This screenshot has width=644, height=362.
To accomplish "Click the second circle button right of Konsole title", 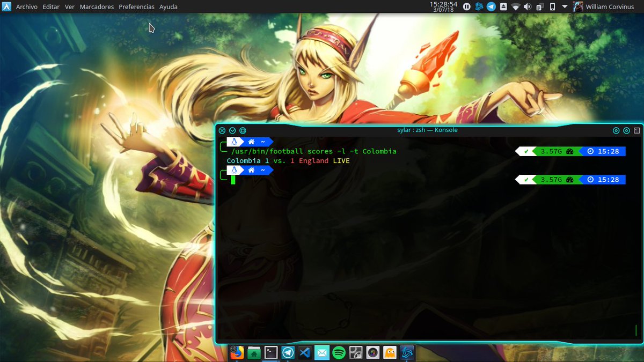I will [626, 130].
